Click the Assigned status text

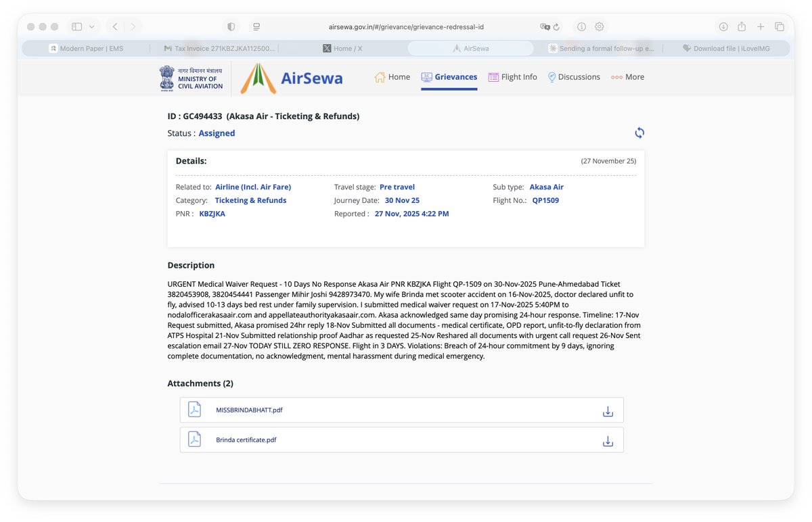pos(217,133)
